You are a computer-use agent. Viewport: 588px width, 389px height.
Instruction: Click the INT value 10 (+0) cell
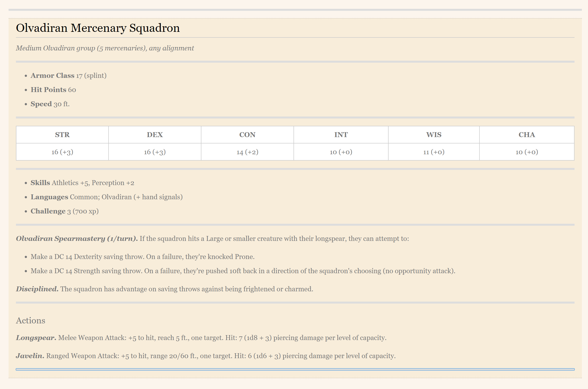341,152
